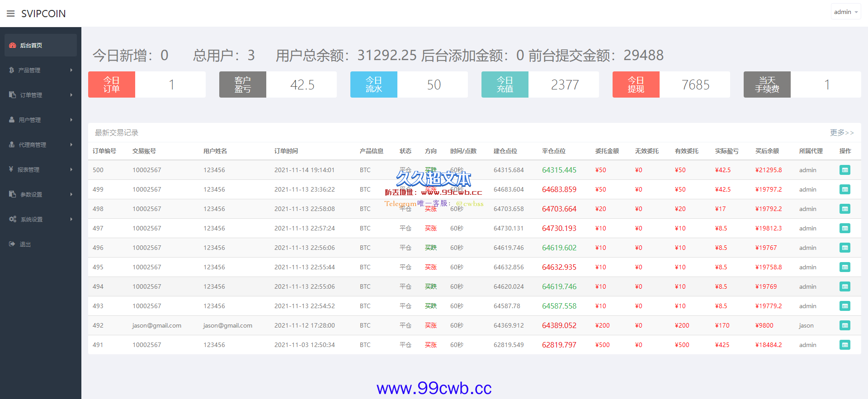Open the 后台首页 dashboard menu item
The width and height of the screenshot is (868, 399).
[41, 45]
